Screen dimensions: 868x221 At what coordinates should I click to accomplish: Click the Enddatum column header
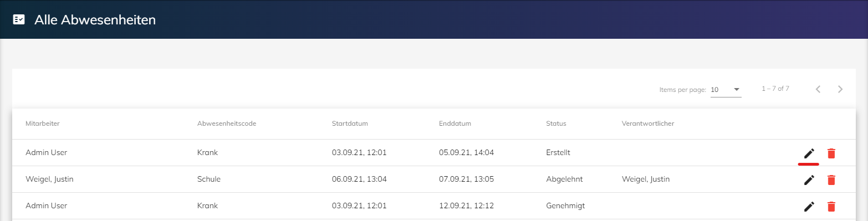(x=455, y=124)
